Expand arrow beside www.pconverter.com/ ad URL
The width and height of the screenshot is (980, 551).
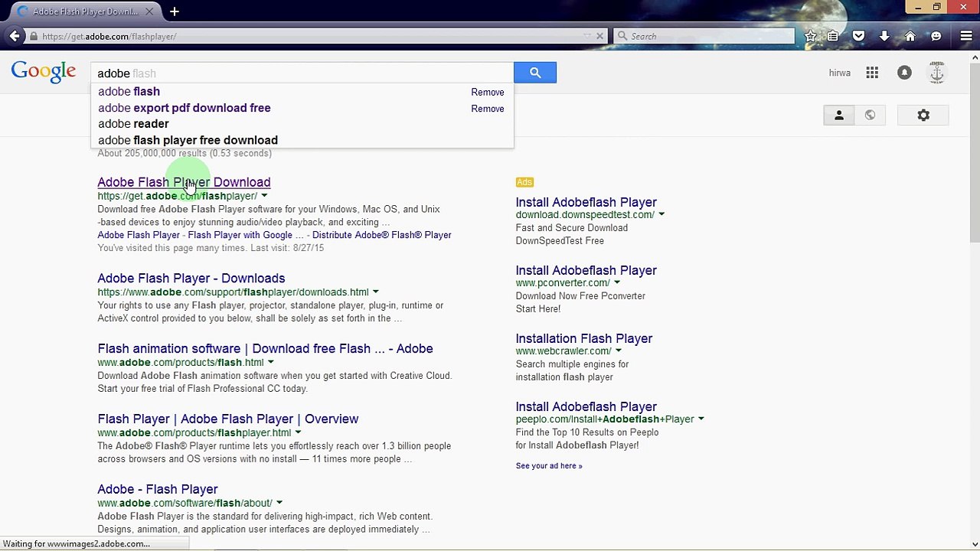point(617,283)
